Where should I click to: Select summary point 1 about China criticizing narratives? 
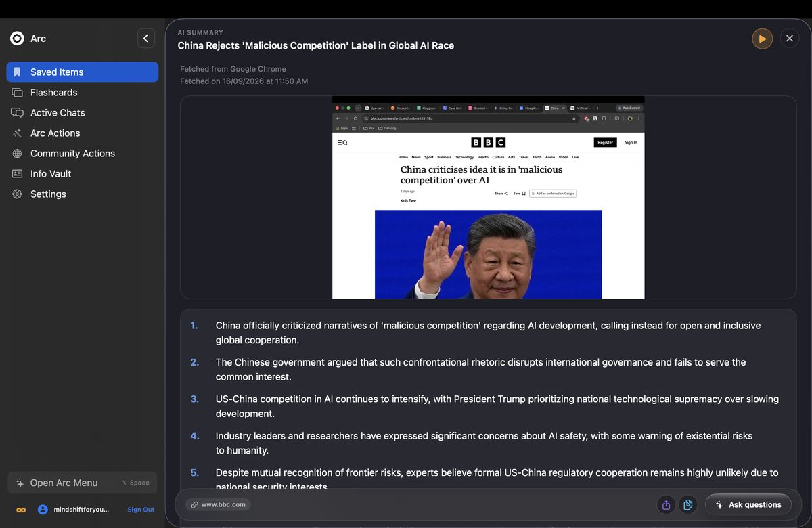(488, 332)
